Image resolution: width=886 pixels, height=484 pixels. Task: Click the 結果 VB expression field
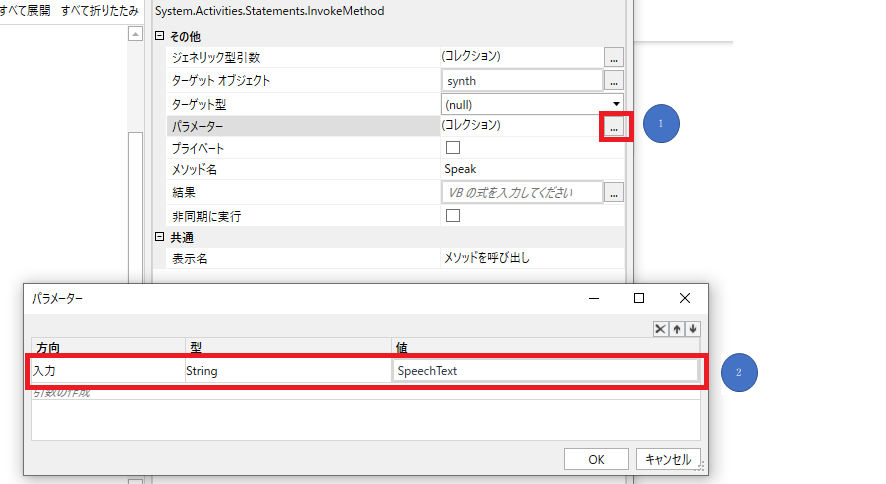(x=522, y=193)
